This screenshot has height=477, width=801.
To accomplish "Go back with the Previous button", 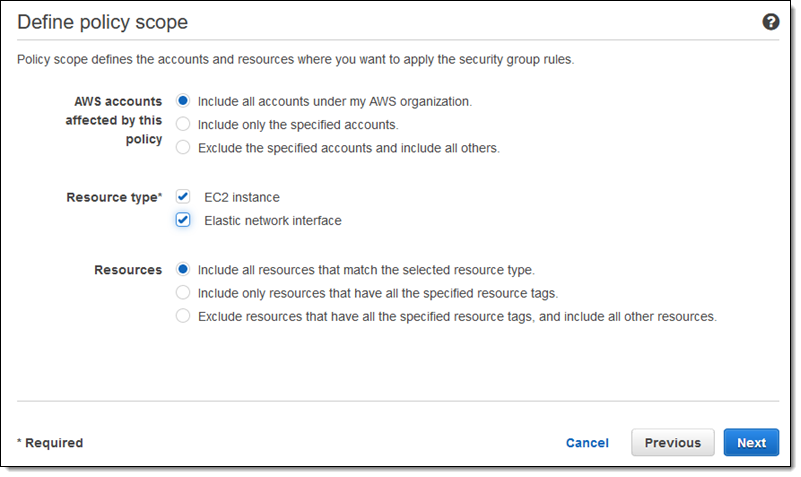I will tap(672, 443).
